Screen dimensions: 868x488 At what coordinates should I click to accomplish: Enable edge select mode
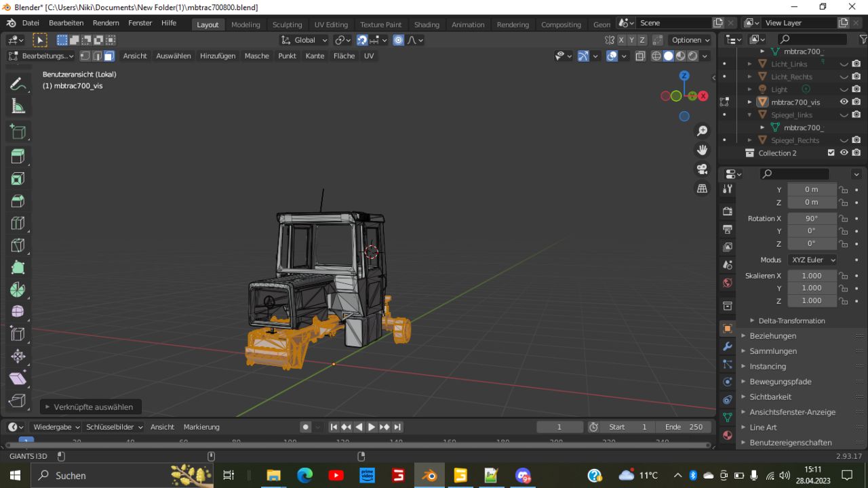[x=97, y=56]
